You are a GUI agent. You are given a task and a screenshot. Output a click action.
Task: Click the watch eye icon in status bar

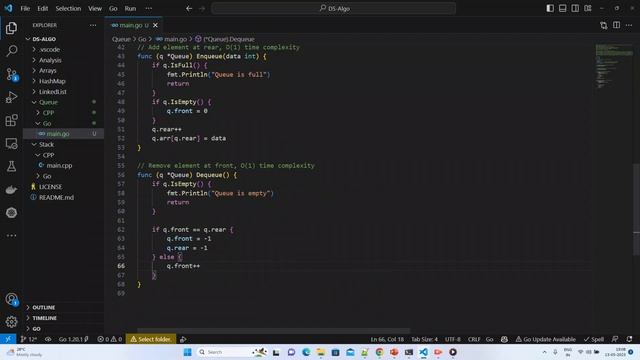pos(48,339)
